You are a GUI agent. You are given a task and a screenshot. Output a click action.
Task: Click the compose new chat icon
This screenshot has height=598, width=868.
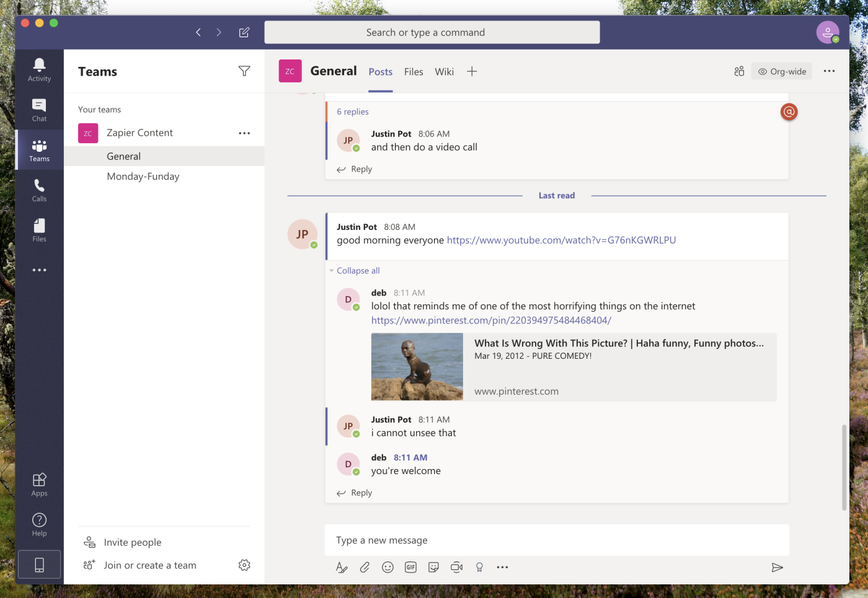[244, 32]
